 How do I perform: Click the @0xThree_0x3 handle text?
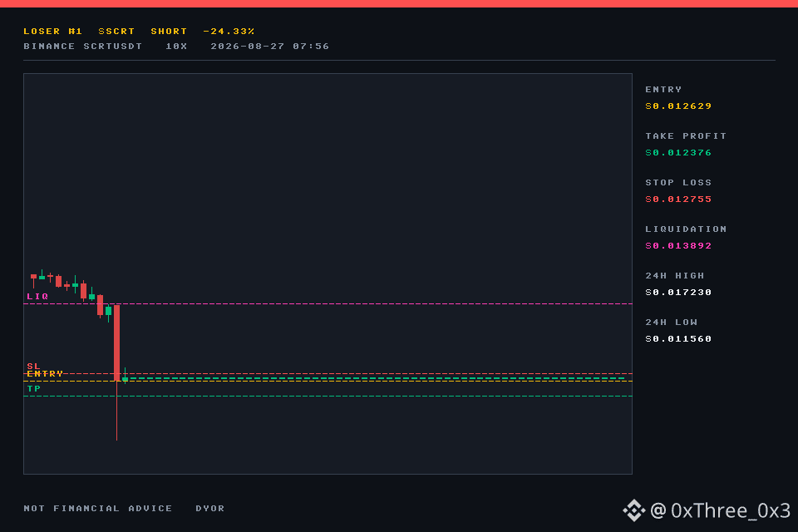[x=720, y=510]
